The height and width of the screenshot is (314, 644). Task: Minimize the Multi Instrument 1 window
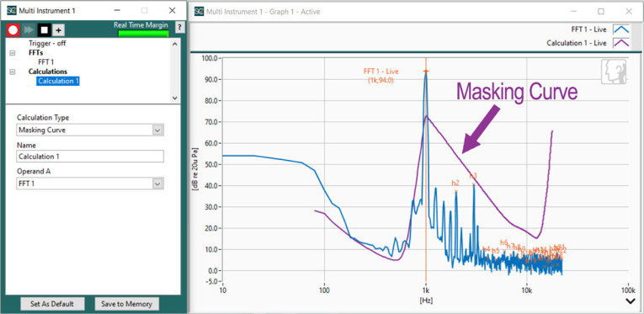click(117, 11)
